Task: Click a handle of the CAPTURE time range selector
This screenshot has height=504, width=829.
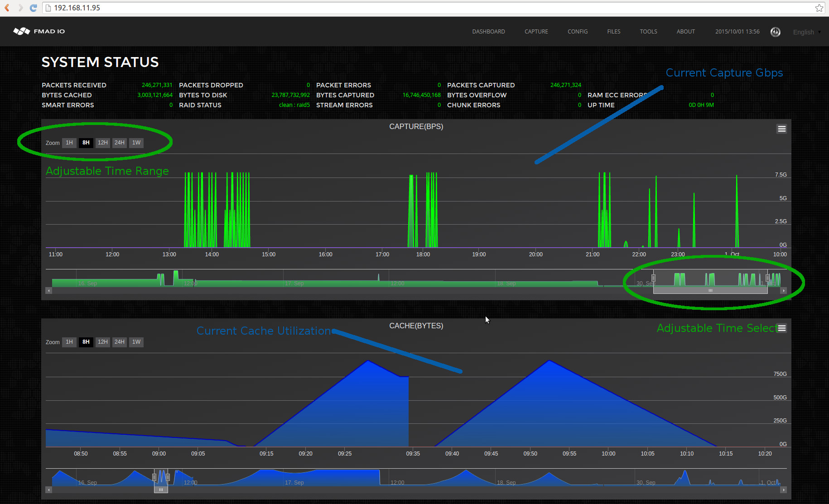Action: pyautogui.click(x=654, y=277)
